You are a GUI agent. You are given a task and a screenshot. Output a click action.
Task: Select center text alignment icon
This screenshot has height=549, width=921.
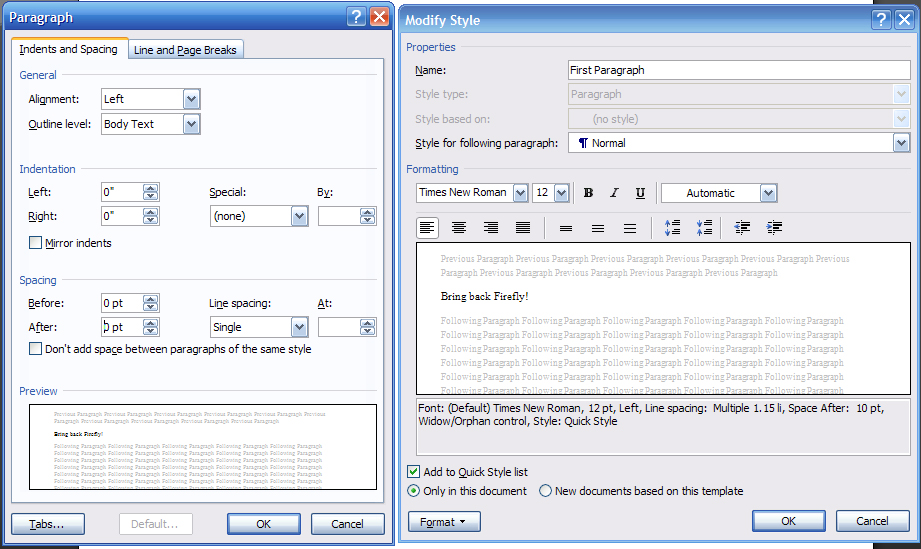click(459, 228)
